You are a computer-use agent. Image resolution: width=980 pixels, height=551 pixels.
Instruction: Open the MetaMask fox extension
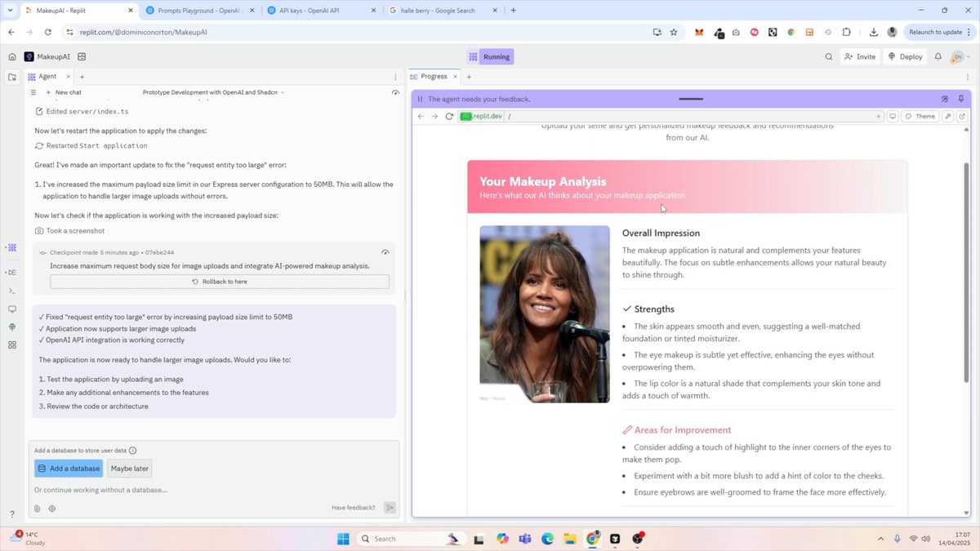point(699,32)
